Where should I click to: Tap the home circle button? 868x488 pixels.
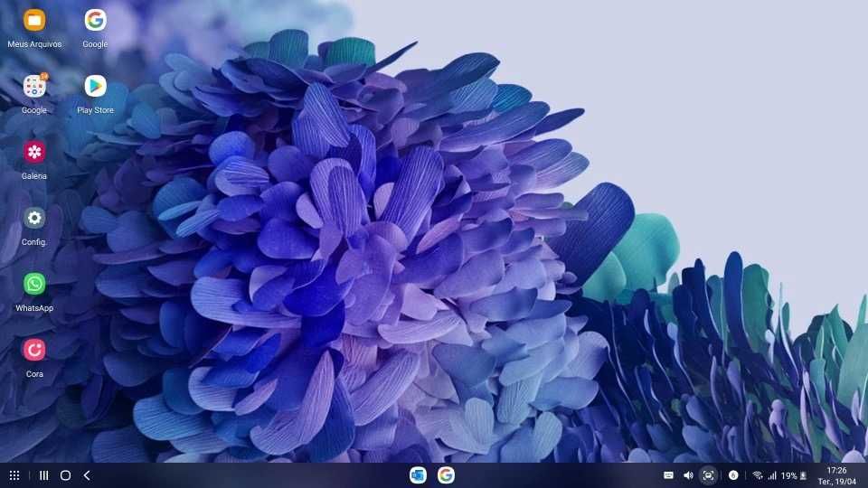point(65,475)
